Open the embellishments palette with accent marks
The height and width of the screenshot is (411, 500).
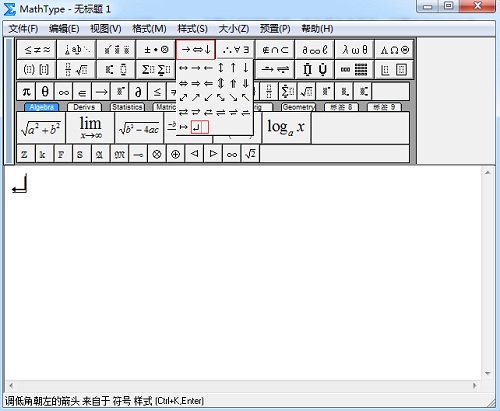point(116,50)
